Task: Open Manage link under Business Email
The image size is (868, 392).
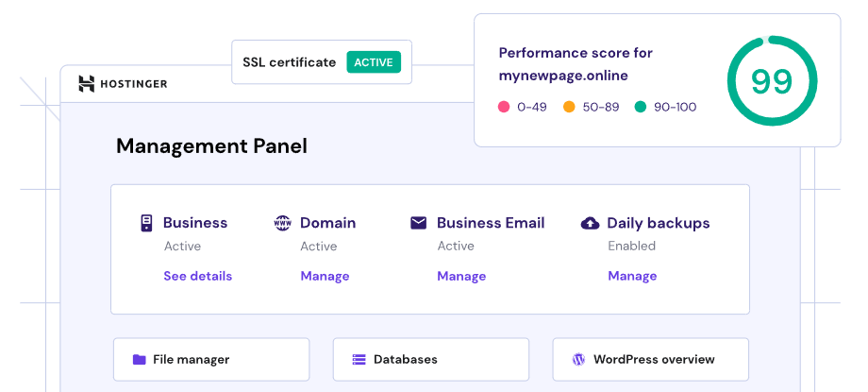Action: pyautogui.click(x=461, y=276)
